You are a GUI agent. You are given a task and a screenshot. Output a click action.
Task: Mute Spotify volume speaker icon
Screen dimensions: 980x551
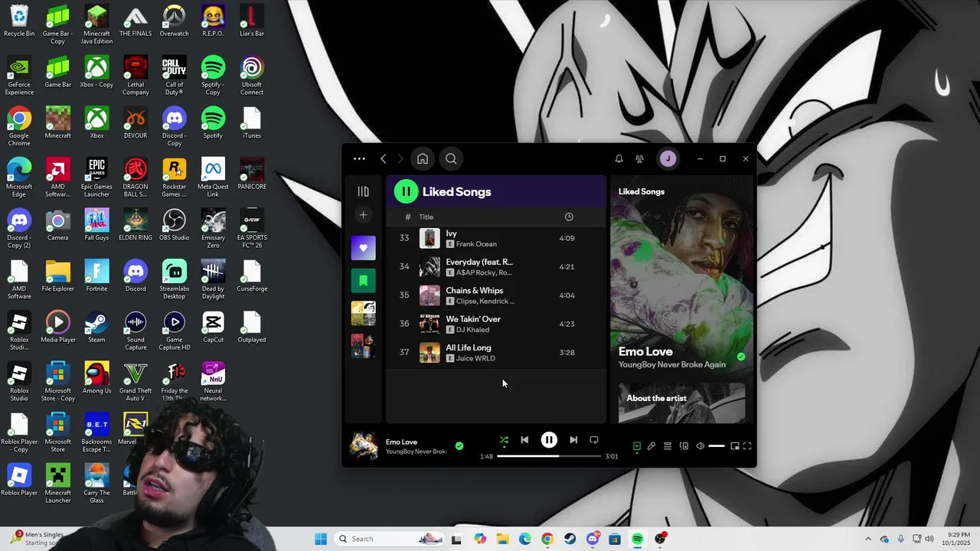tap(700, 446)
